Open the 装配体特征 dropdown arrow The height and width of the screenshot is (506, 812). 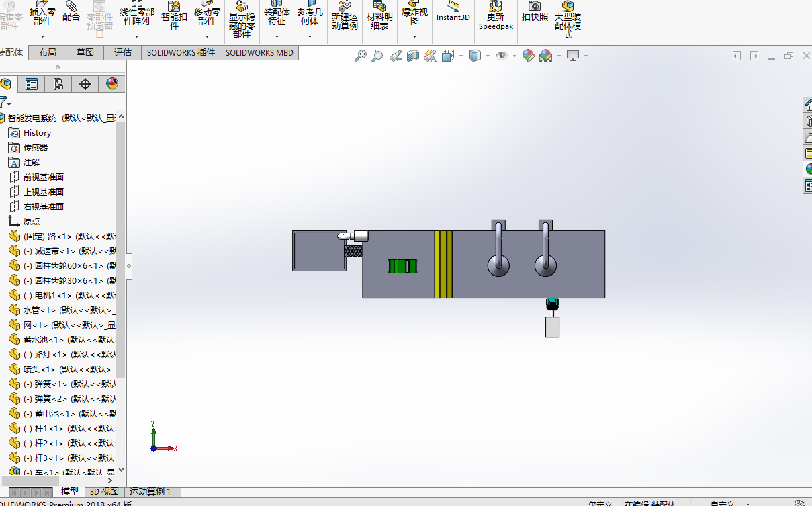tap(277, 36)
